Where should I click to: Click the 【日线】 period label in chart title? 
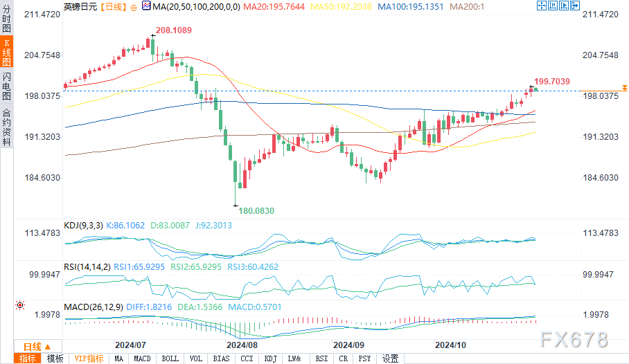[x=112, y=6]
